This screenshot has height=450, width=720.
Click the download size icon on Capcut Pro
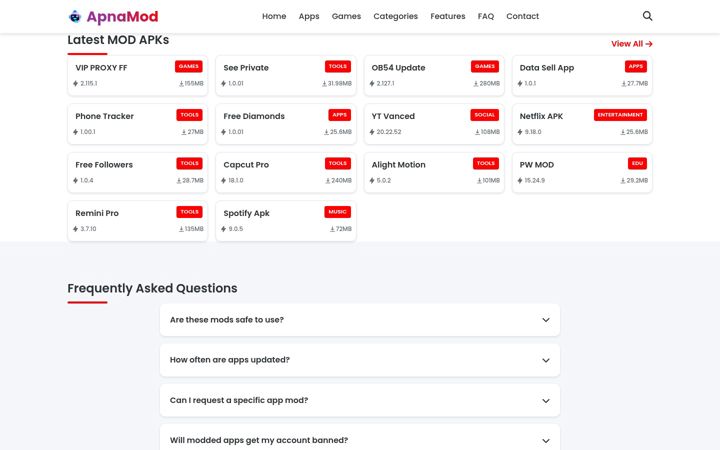click(x=328, y=180)
